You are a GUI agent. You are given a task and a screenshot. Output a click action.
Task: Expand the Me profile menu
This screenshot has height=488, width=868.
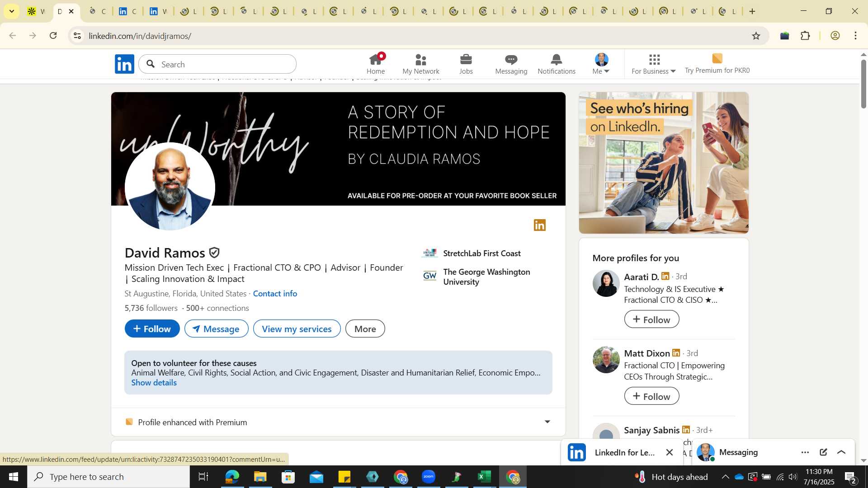coord(601,64)
